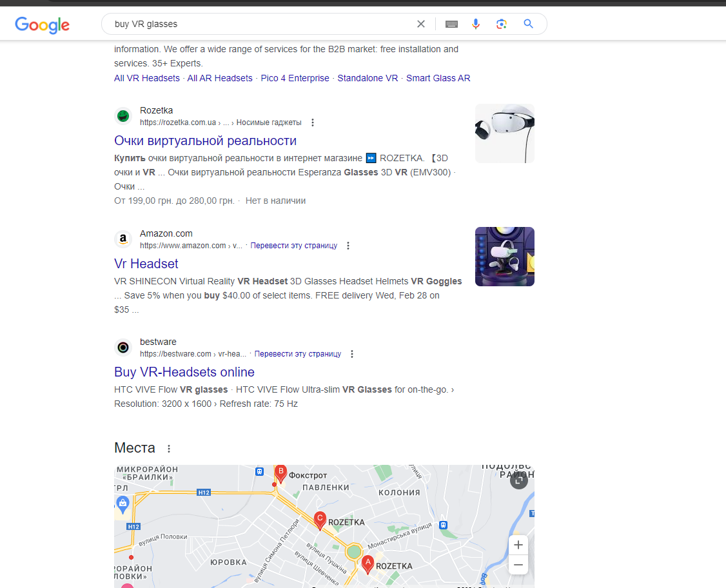Click the Amazon VR headset thumbnail
The width and height of the screenshot is (726, 588).
(x=505, y=257)
